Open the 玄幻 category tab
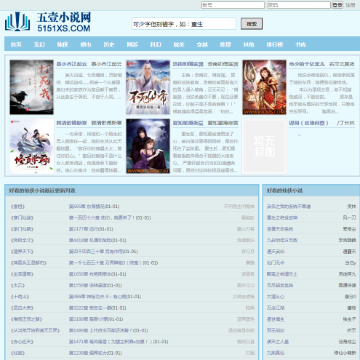Viewport: 360px width, 360px height. click(x=39, y=44)
